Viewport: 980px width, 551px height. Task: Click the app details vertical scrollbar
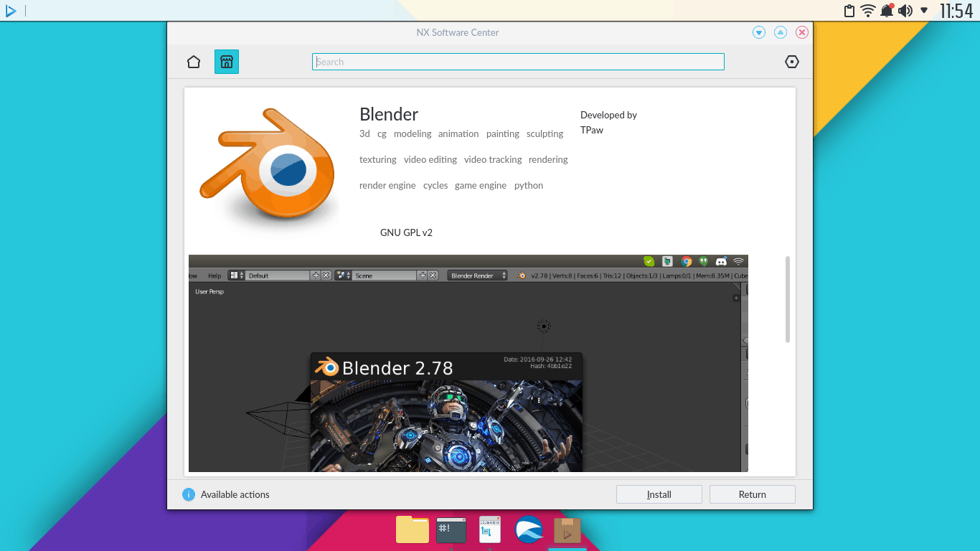(x=788, y=299)
